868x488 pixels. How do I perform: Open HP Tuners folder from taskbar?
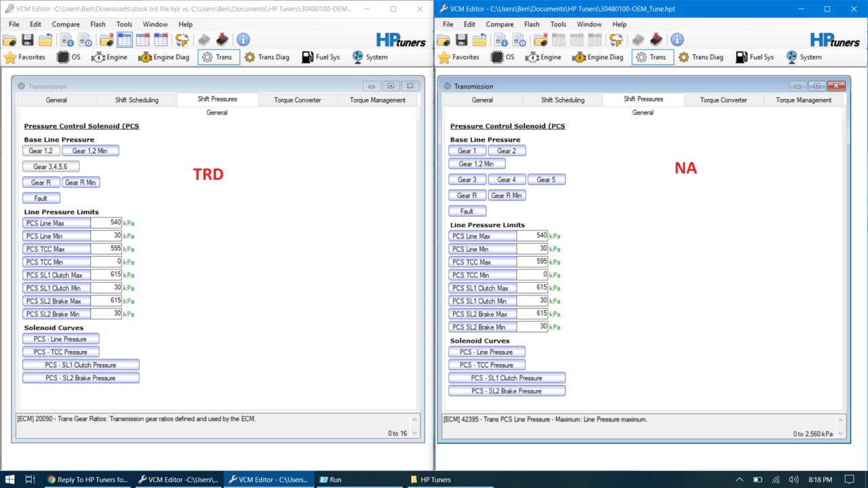point(431,479)
